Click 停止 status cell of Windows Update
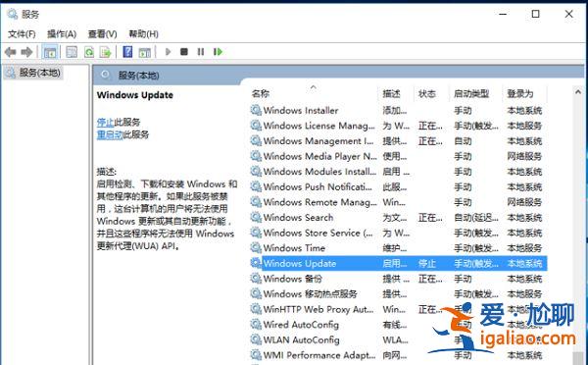Image resolution: width=588 pixels, height=365 pixels. click(x=426, y=264)
